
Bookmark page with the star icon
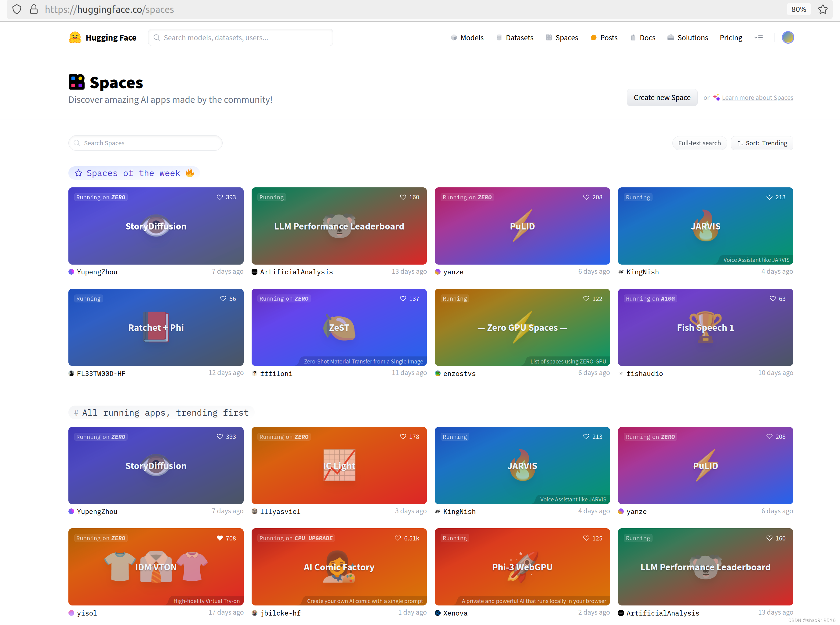(x=823, y=9)
